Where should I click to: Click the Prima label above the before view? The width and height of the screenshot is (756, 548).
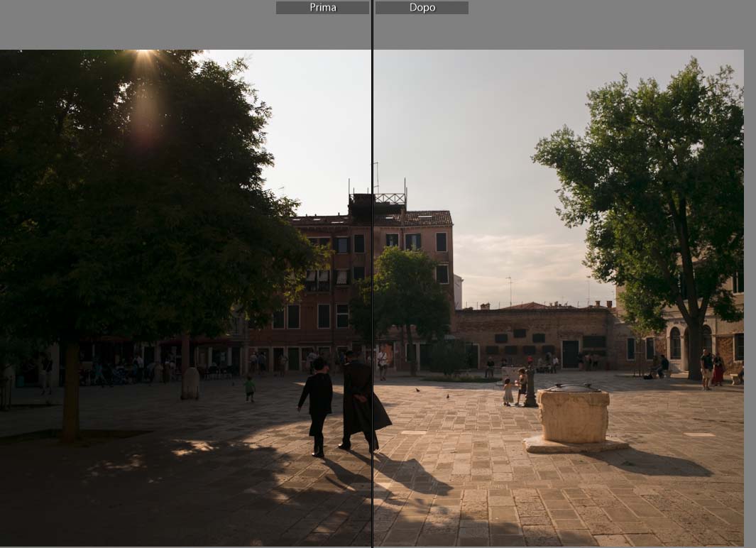pos(322,8)
